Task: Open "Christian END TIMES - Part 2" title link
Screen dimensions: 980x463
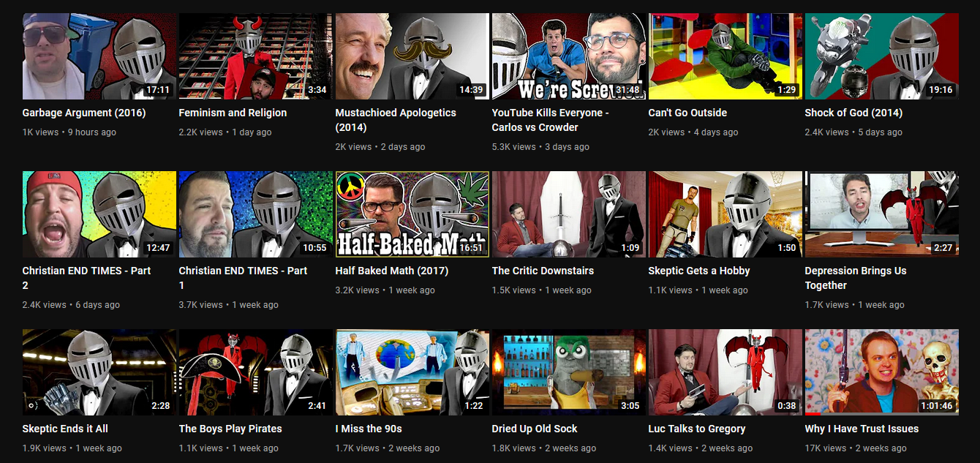Action: coord(87,278)
